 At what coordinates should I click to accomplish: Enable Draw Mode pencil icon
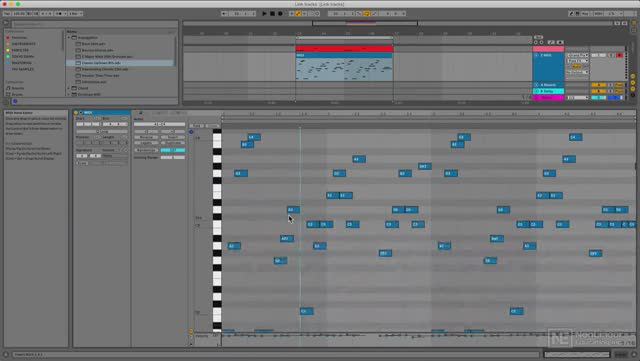(x=571, y=13)
